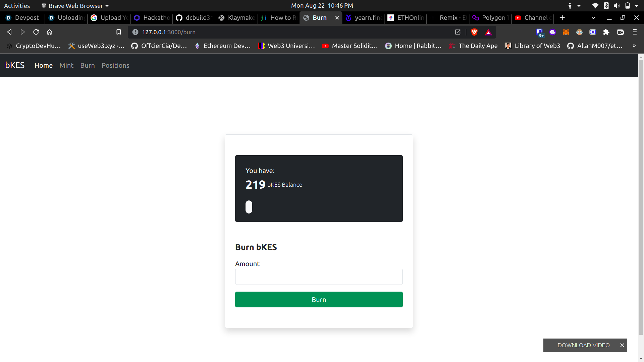Click the page vertical scrollbar thumb

(x=641, y=198)
